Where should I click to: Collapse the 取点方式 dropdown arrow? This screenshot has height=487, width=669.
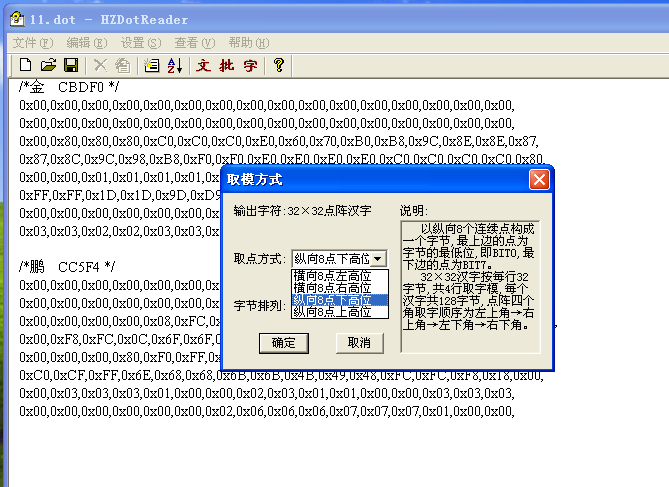tap(377, 259)
